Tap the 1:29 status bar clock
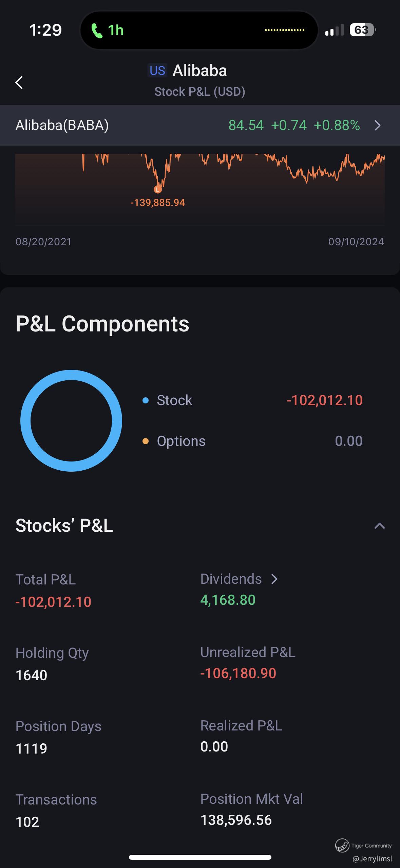This screenshot has width=400, height=868. point(45,30)
